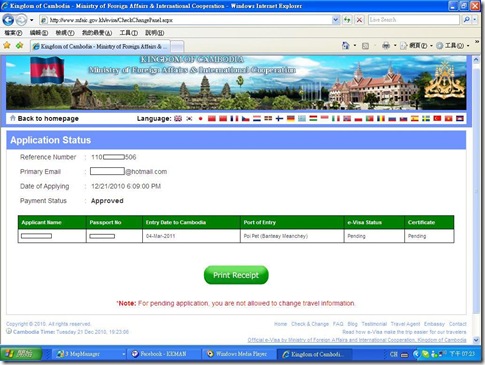Viewport: 485px width, 365px height.
Task: Click Add to Favorites star-plus icon
Action: pos(19,45)
